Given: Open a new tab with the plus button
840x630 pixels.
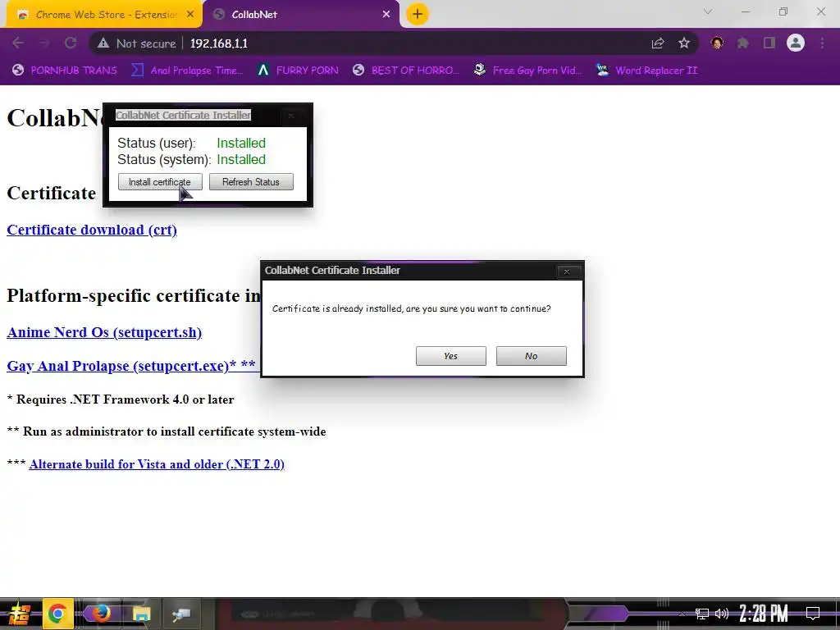Looking at the screenshot, I should click(x=418, y=14).
